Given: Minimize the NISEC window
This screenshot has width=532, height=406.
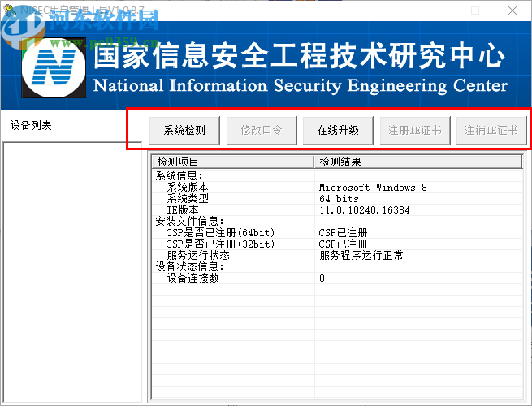Looking at the screenshot, I should [439, 11].
